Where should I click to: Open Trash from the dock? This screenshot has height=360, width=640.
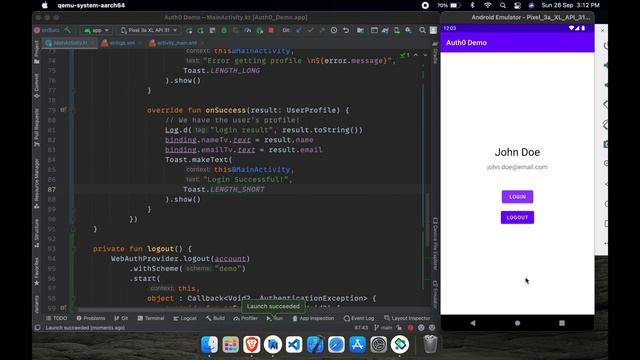coord(430,344)
